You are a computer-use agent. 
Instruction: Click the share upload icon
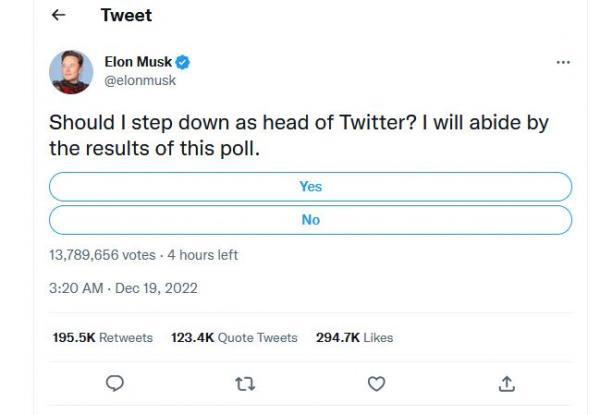pyautogui.click(x=507, y=383)
